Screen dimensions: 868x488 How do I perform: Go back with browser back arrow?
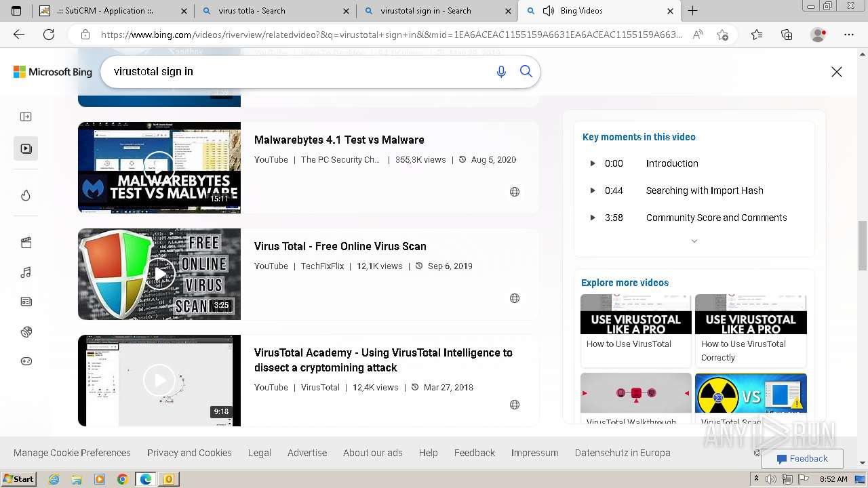[x=19, y=35]
